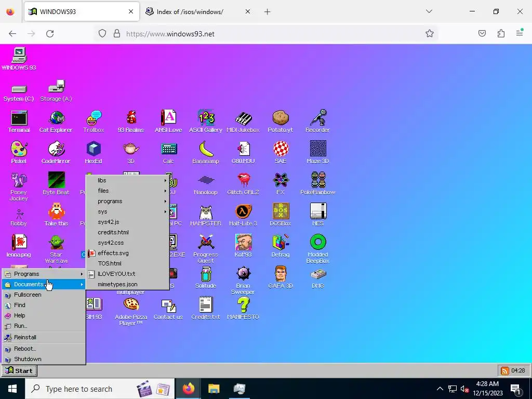This screenshot has width=532, height=399.
Task: Select Shutdown in the start menu
Action: pyautogui.click(x=44, y=359)
